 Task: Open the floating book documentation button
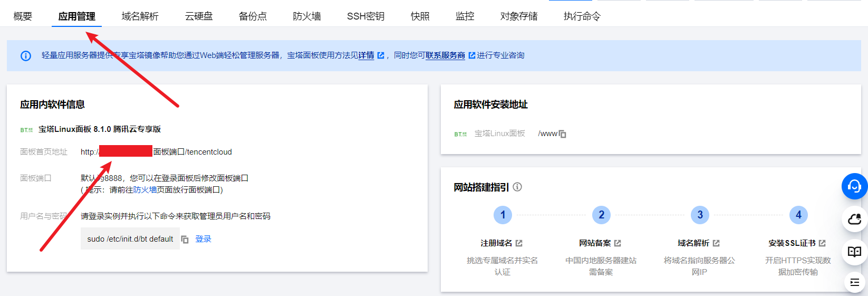click(854, 252)
